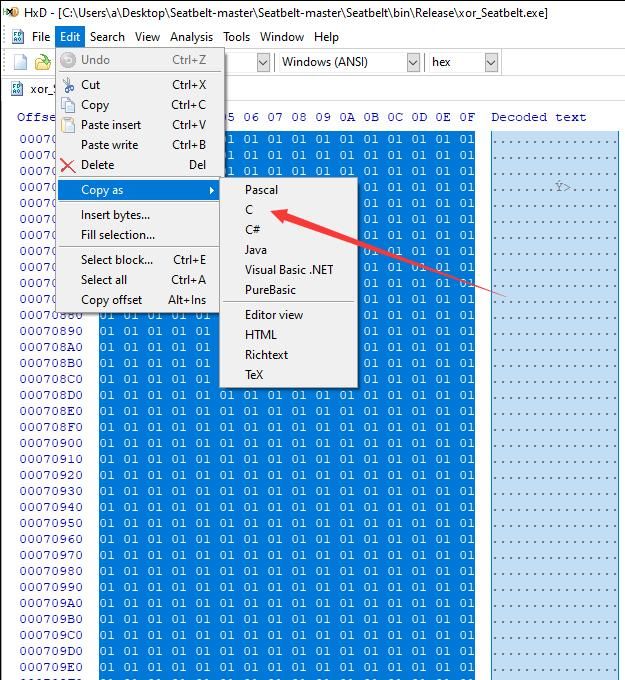Choose C from the Copy as submenu
Image resolution: width=625 pixels, height=680 pixels.
(249, 210)
